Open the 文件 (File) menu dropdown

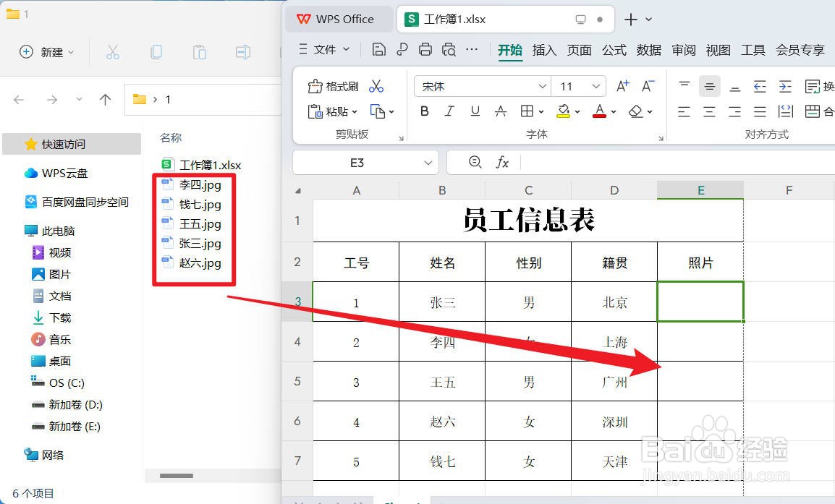(x=323, y=49)
